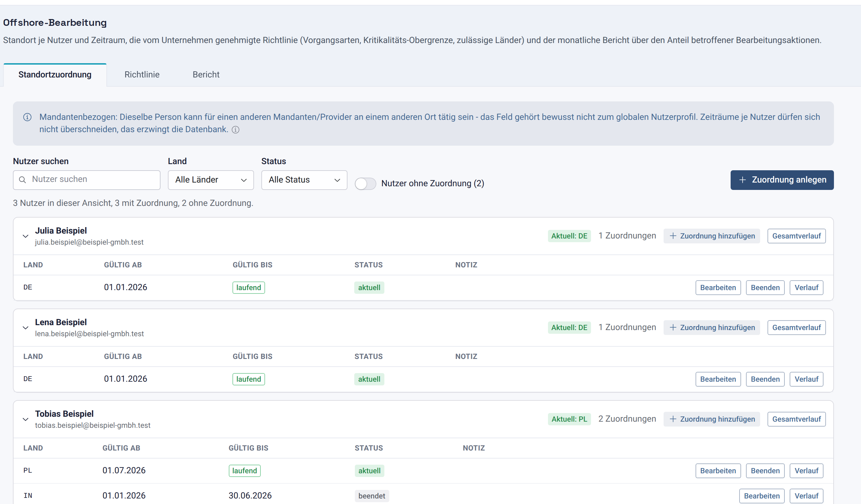Screen dimensions: 861x504
Task: Click 'tobias.beispiel@beispiel-gmbh.test' email
Action: [93, 425]
